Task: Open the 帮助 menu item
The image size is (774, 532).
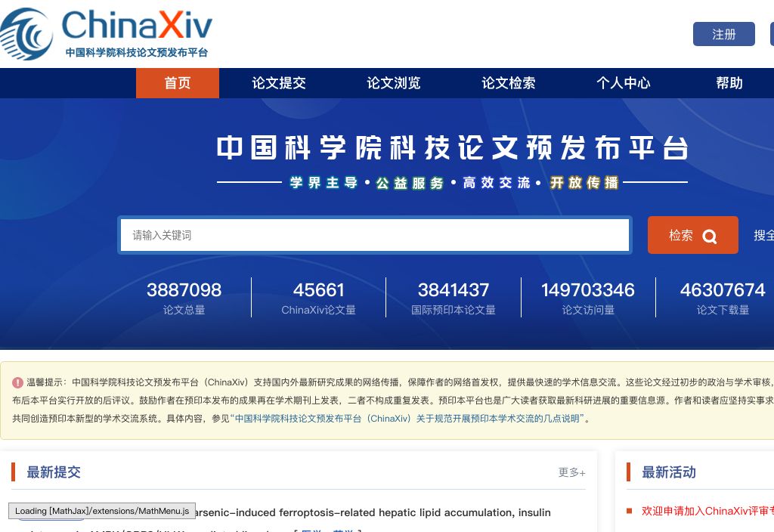Action: pyautogui.click(x=729, y=83)
